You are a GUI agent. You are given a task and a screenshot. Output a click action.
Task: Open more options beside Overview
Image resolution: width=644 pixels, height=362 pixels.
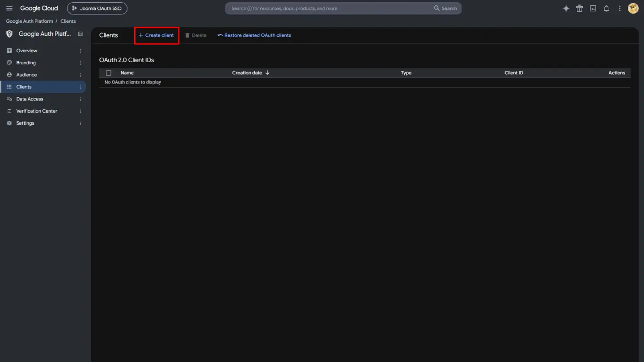pyautogui.click(x=80, y=51)
